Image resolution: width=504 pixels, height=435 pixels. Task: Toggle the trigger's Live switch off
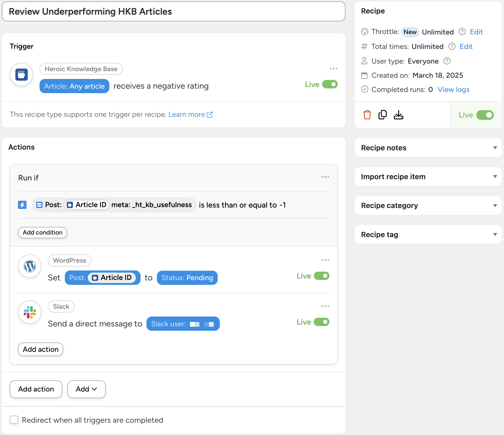pos(330,84)
